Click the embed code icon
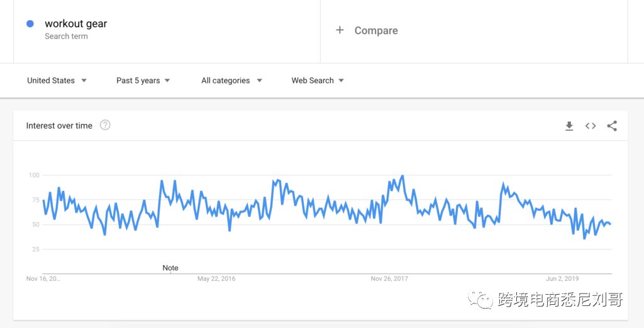Image resolution: width=644 pixels, height=328 pixels. pos(591,126)
